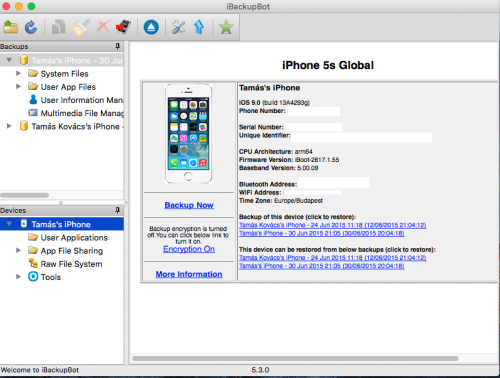
Task: Select Multimedia File Manager tree label
Action: [x=82, y=113]
